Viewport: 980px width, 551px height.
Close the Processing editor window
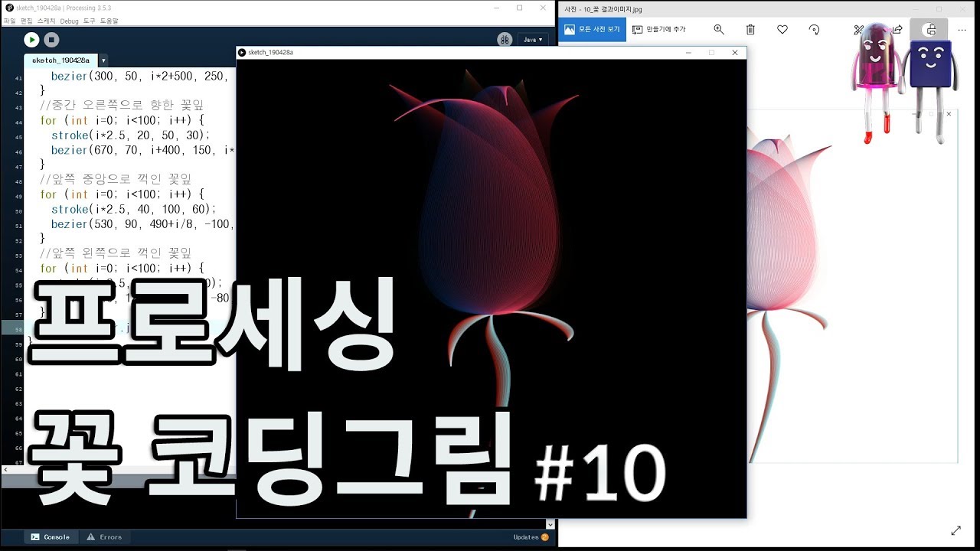click(544, 8)
